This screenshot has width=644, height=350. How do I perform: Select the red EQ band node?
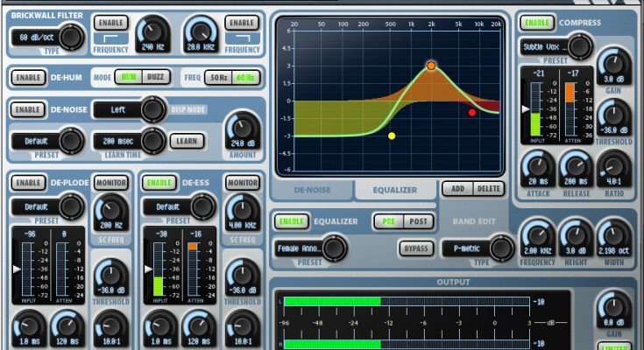[472, 112]
